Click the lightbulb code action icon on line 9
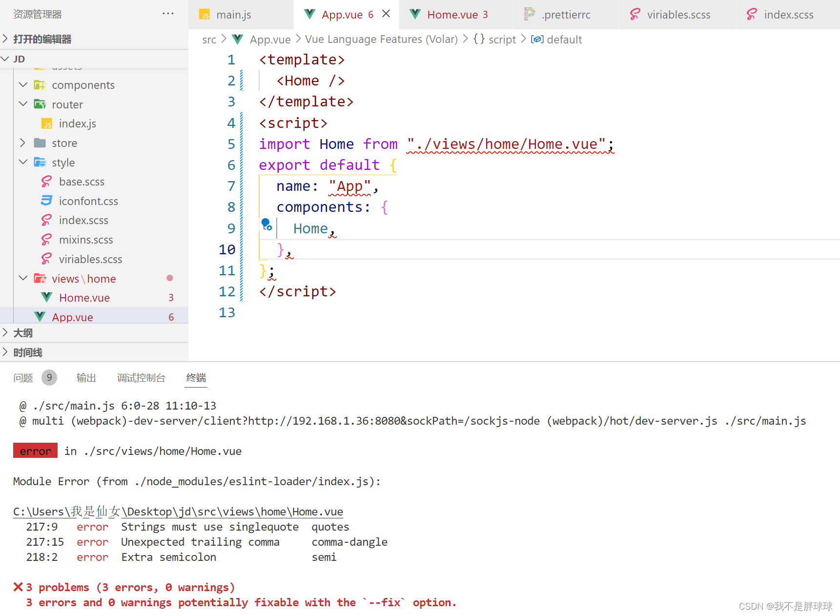The height and width of the screenshot is (616, 840). pyautogui.click(x=266, y=225)
